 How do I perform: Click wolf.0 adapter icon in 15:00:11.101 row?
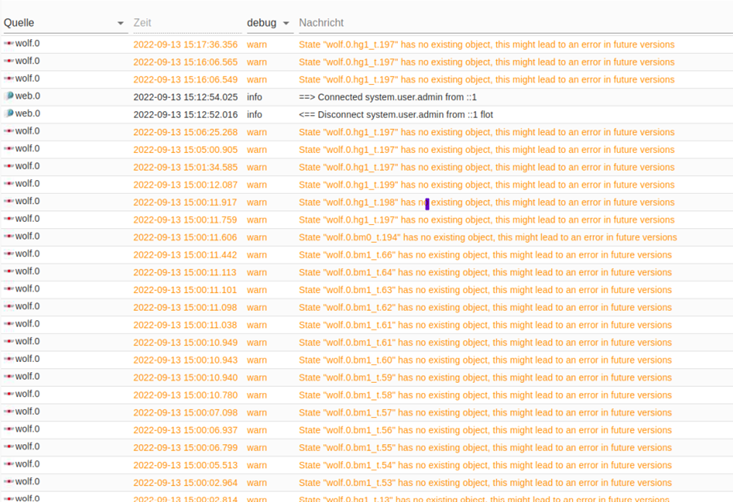(x=8, y=289)
